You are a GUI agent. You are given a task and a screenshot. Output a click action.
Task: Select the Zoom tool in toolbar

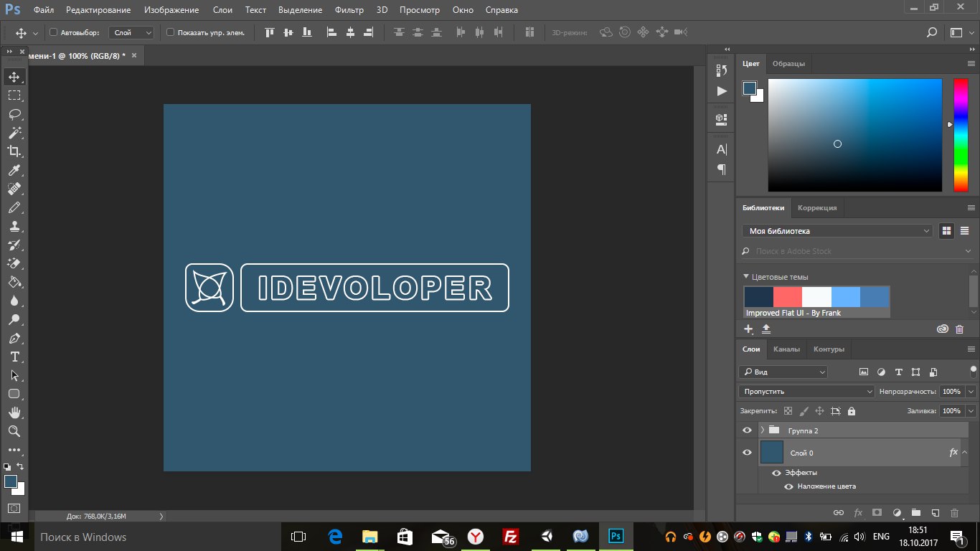14,431
